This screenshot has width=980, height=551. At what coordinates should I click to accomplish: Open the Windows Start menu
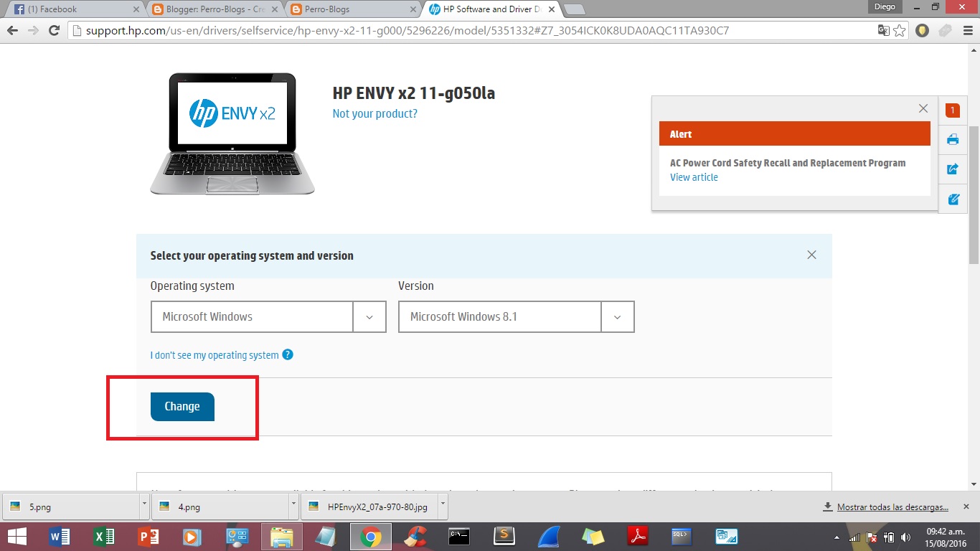coord(17,537)
